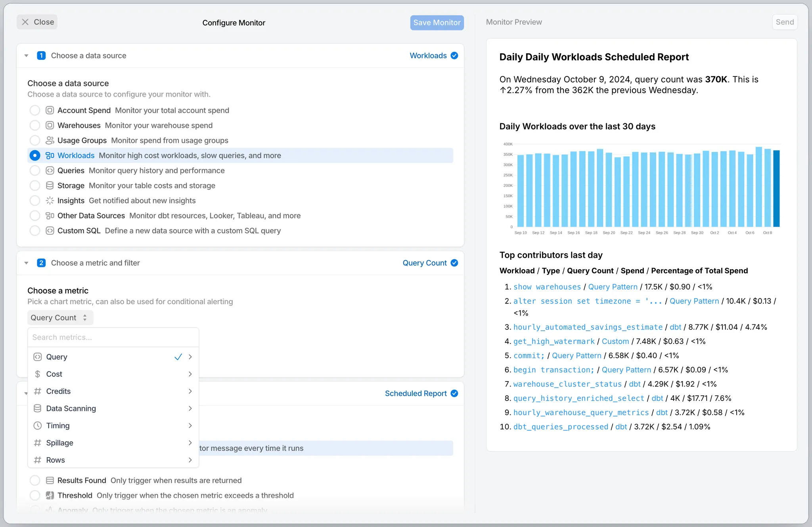Click the step 1 number badge
The height and width of the screenshot is (527, 812).
tap(41, 56)
